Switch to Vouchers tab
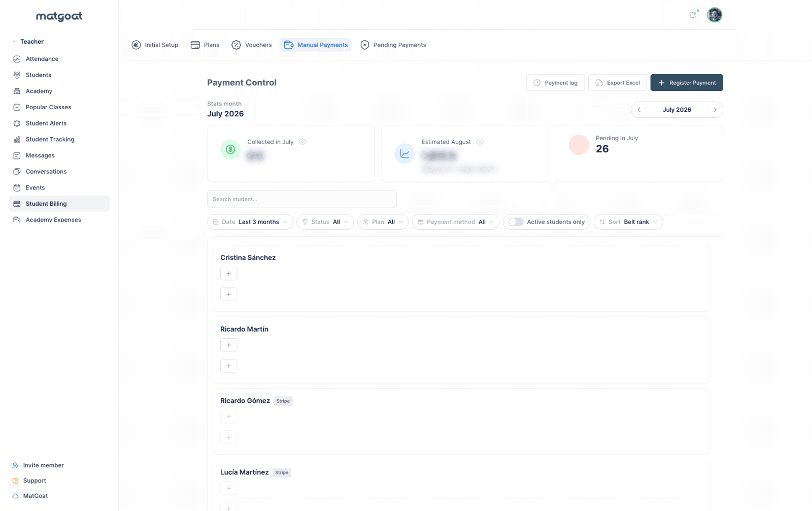 [252, 45]
